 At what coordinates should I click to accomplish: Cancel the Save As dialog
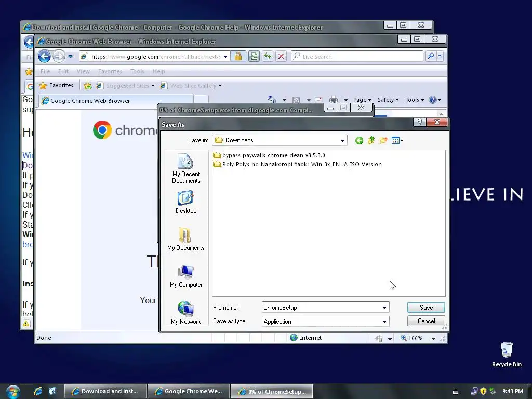click(426, 321)
